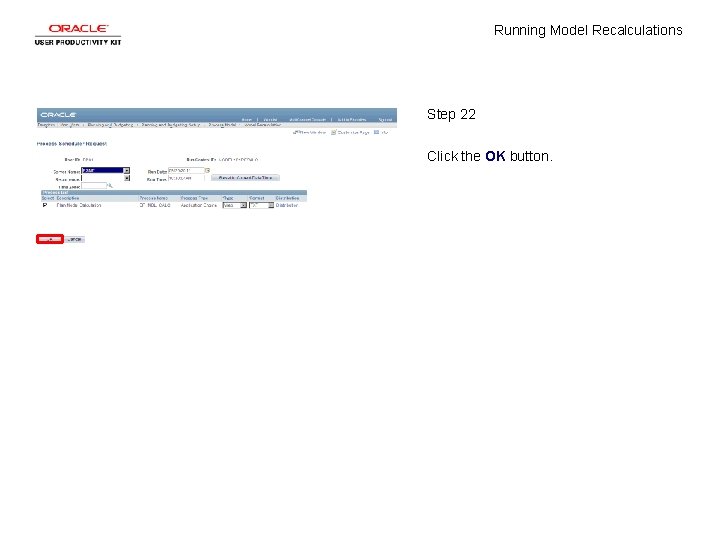Select Process Model breadcrumb
The image size is (720, 540).
[x=222, y=125]
